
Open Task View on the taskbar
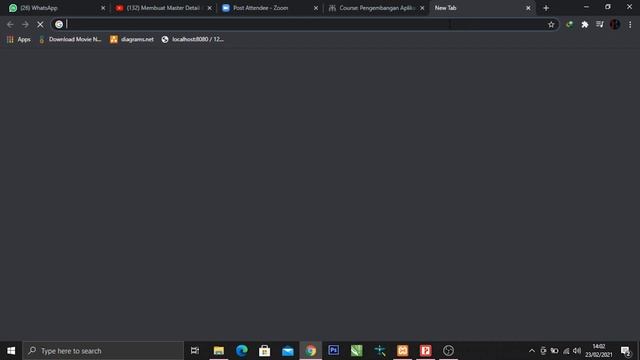point(195,351)
